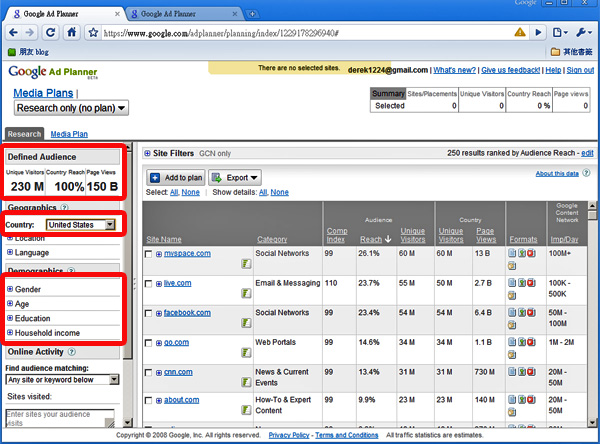Switch to the Research tab
The width and height of the screenshot is (600, 444).
(24, 134)
